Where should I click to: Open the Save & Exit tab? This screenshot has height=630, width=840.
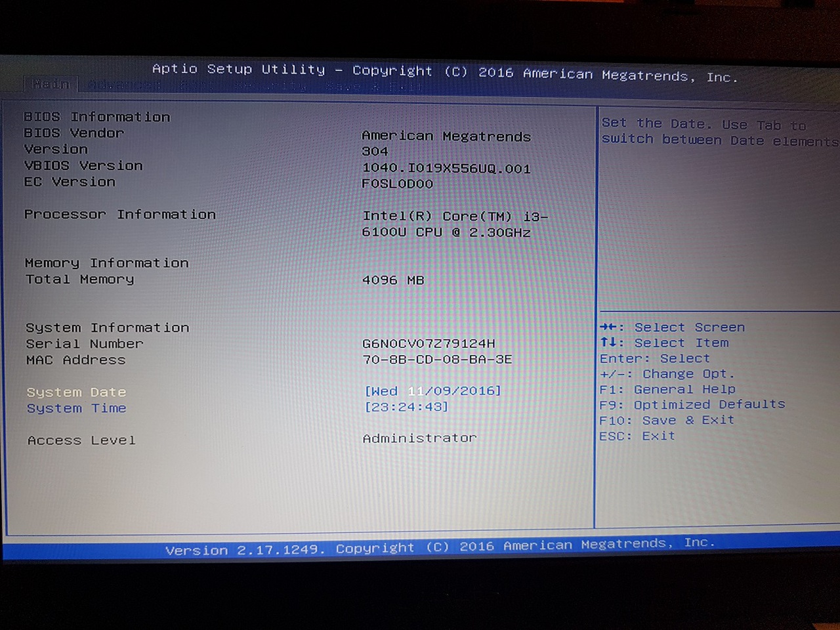click(x=374, y=86)
